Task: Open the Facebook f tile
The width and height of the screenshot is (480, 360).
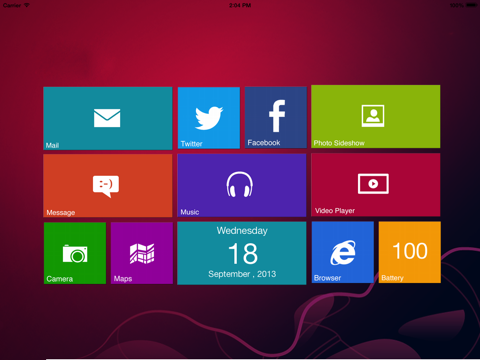Action: pyautogui.click(x=276, y=117)
